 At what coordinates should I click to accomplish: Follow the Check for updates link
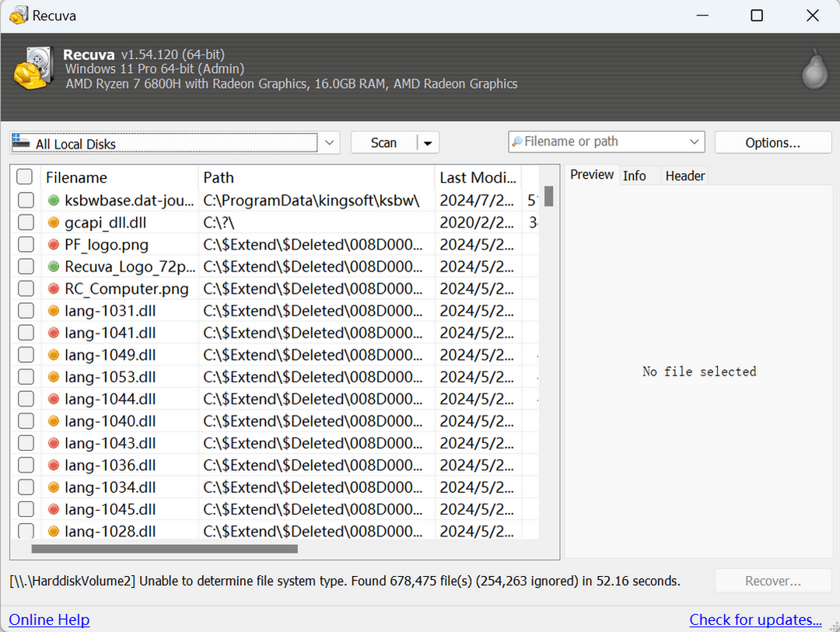(755, 620)
